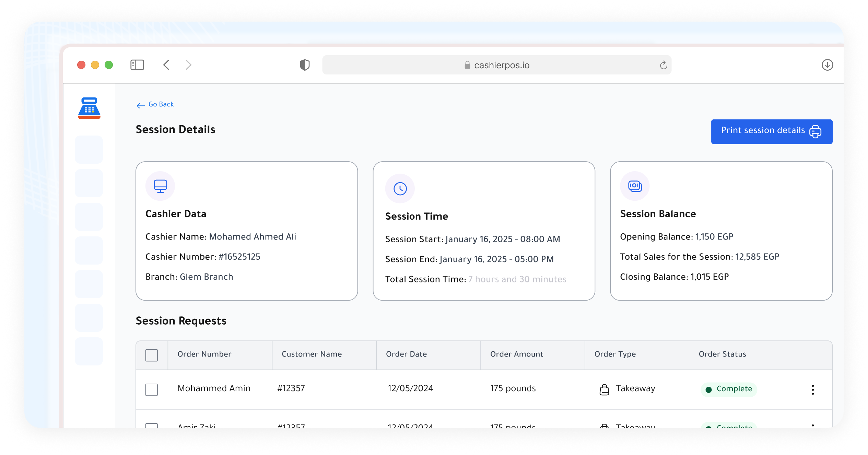Image resolution: width=868 pixels, height=455 pixels.
Task: Click the red close window button
Action: coord(81,65)
